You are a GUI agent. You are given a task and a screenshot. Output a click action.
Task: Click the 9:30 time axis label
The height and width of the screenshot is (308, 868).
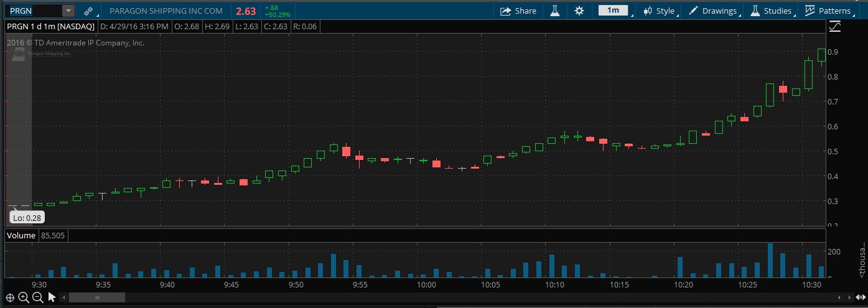click(x=39, y=284)
